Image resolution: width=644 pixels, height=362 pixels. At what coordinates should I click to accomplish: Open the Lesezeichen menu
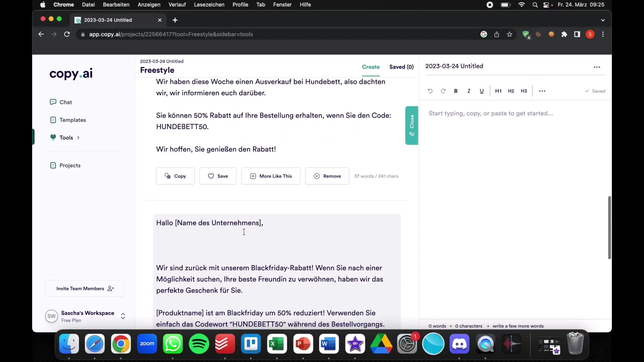[209, 5]
